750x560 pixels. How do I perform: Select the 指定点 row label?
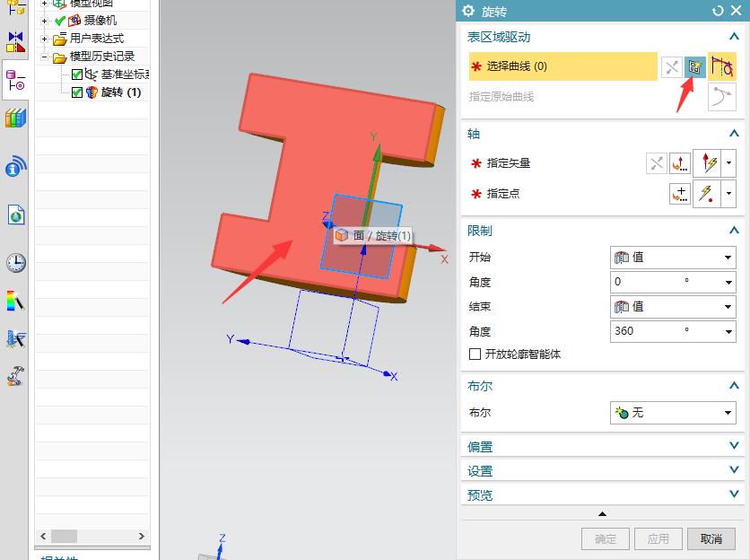click(502, 194)
